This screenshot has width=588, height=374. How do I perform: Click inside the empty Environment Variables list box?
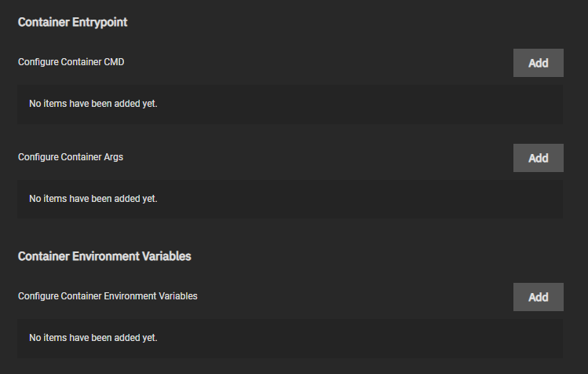pyautogui.click(x=353, y=338)
